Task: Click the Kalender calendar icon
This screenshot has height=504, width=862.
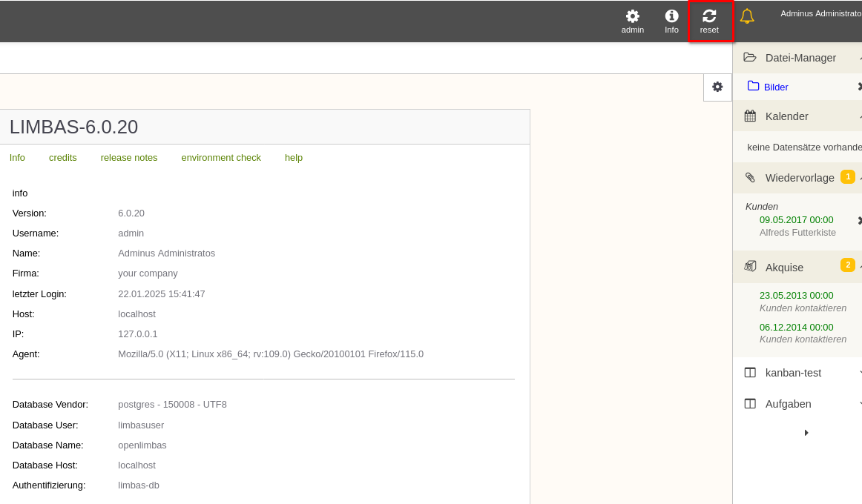Action: [x=750, y=116]
